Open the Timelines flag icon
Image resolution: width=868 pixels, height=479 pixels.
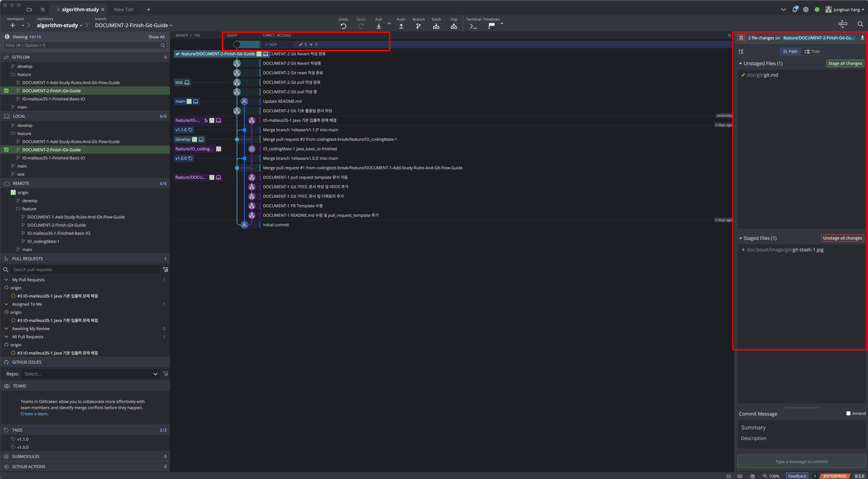point(491,26)
